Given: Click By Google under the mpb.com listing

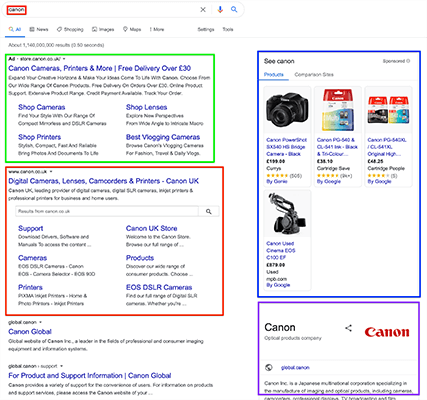Looking at the screenshot, I should click(278, 285).
